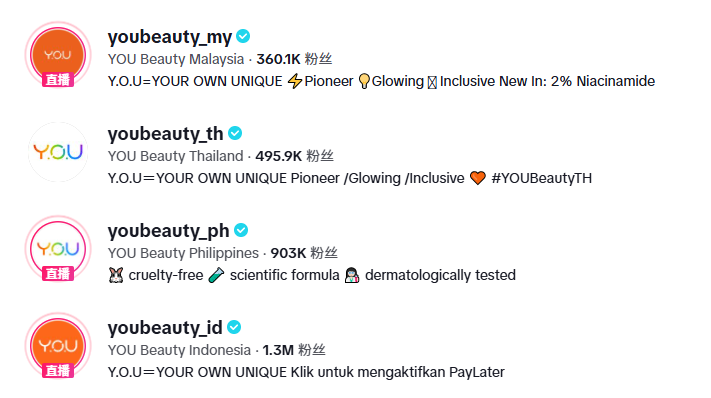The image size is (711, 398).
Task: Click the live badge on youbeauty_my avatar
Action: pyautogui.click(x=58, y=80)
